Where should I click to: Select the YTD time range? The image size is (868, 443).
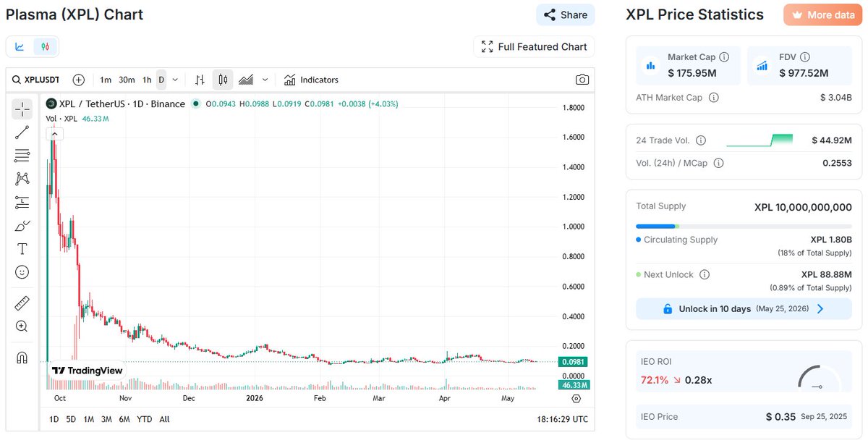[x=144, y=419]
